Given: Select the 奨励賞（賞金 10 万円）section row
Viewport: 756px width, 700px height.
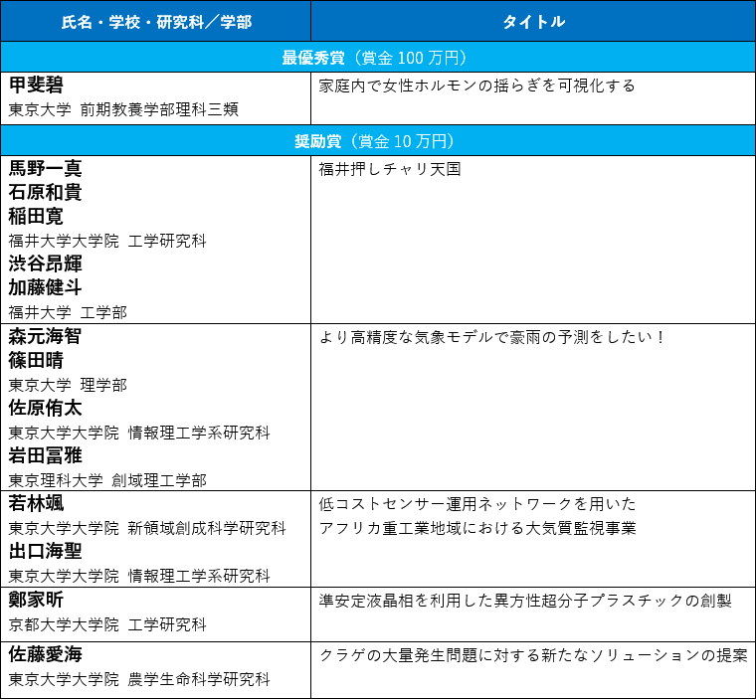Looking at the screenshot, I should pos(378,141).
